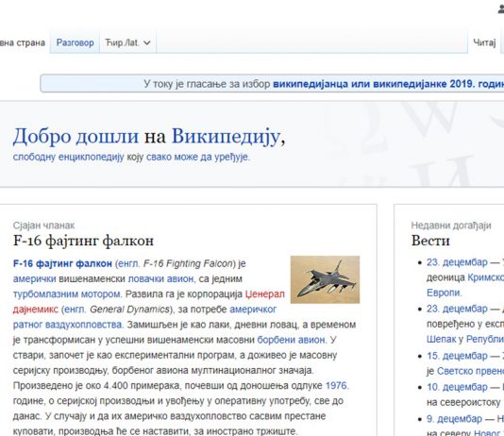This screenshot has width=504, height=436.
Task: Open the 10. децембар news date link
Action: [x=457, y=387]
